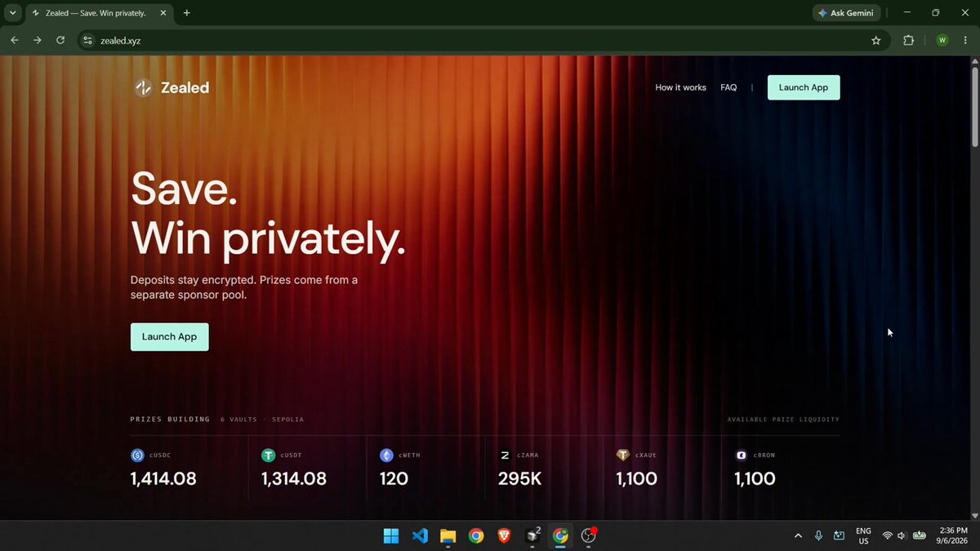Viewport: 980px width, 551px height.
Task: Click Launch App in the header
Action: pyautogui.click(x=804, y=87)
